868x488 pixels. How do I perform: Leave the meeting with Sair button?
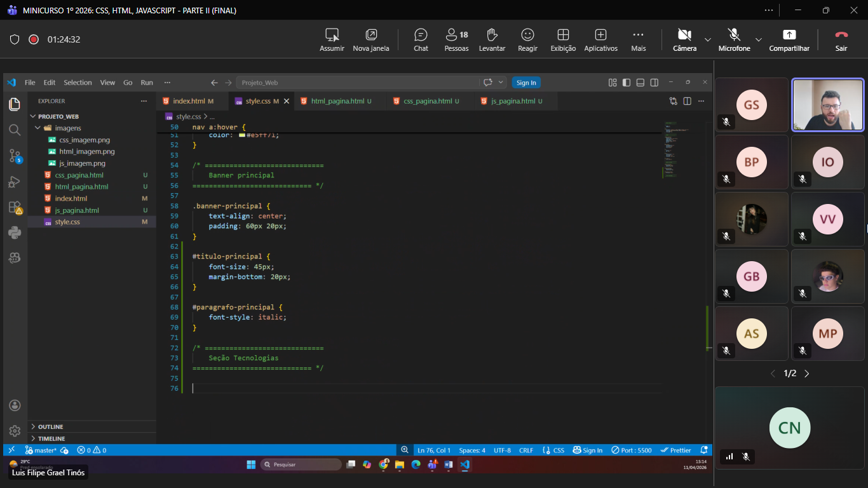[841, 39]
